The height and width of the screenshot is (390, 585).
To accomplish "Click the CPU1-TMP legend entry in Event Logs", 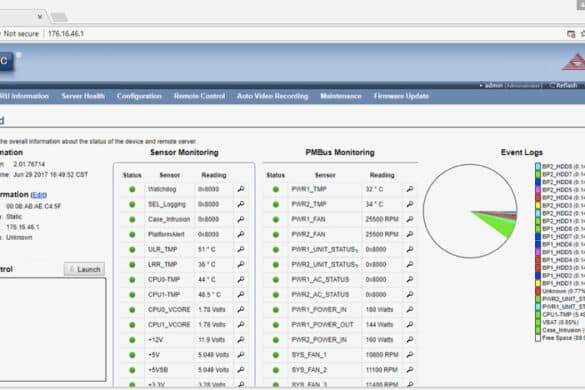I will pos(563,314).
